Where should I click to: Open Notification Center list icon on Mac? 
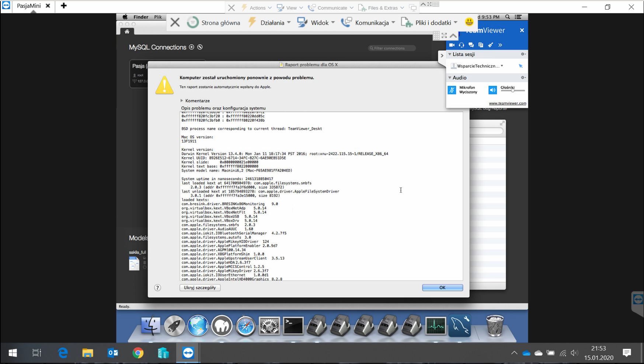pos(518,17)
